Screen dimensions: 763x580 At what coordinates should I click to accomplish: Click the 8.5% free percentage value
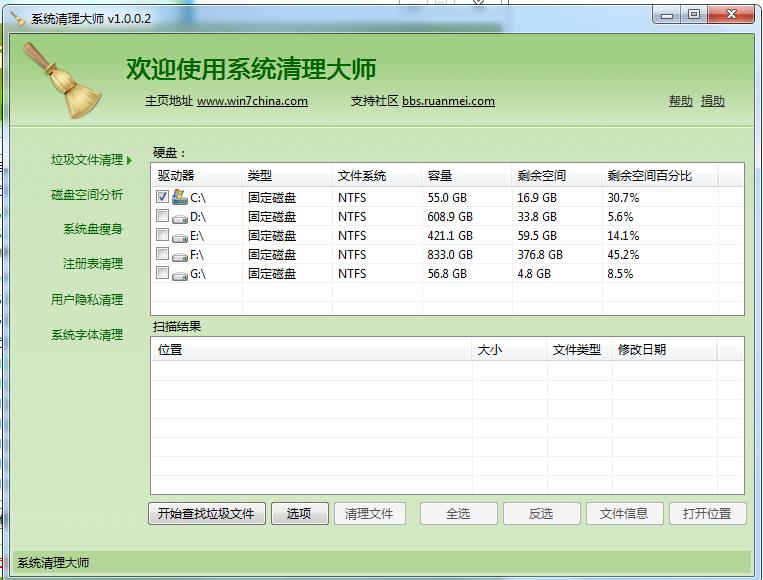tap(620, 274)
